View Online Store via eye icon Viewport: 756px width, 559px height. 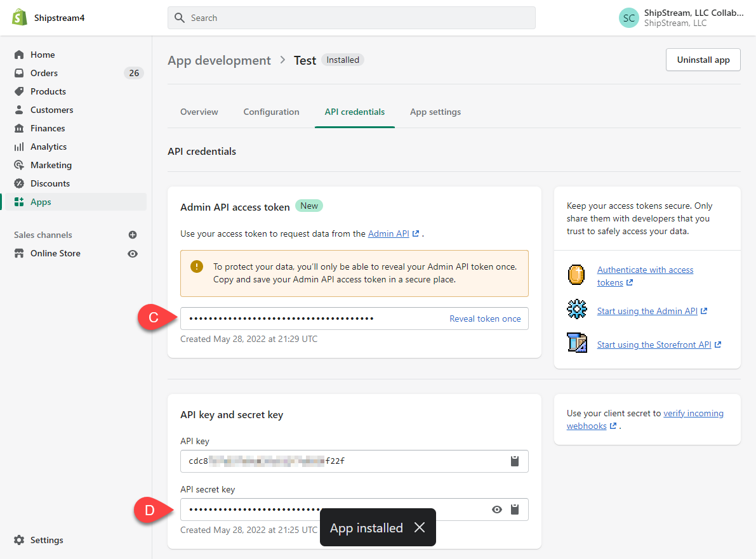pyautogui.click(x=133, y=253)
